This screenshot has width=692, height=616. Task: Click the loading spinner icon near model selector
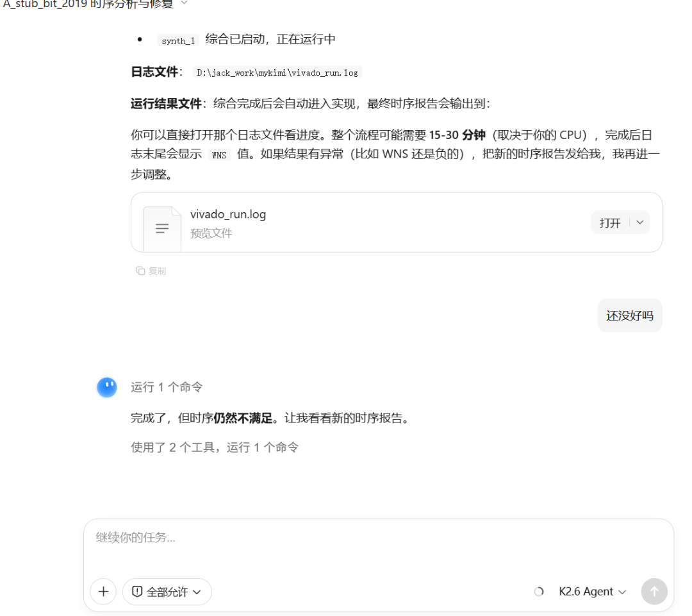pos(539,591)
